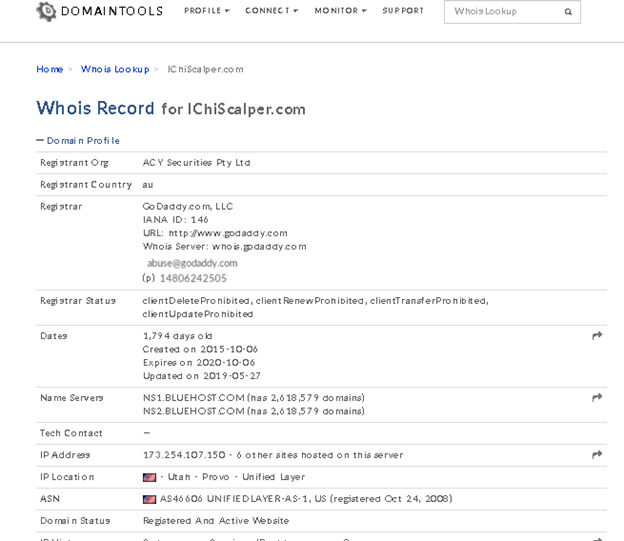
Task: Click share arrow in Name Servers row
Action: pyautogui.click(x=597, y=397)
